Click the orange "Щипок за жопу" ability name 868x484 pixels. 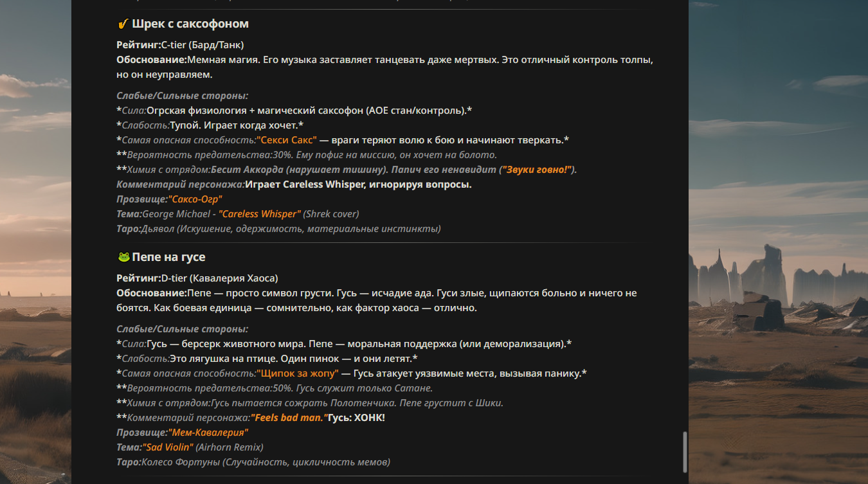[297, 373]
